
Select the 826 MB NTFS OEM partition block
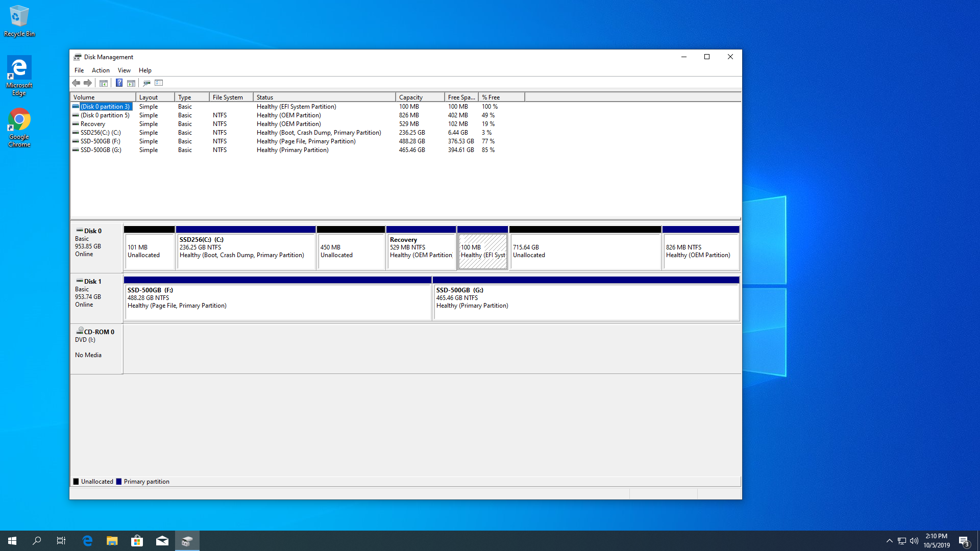701,248
